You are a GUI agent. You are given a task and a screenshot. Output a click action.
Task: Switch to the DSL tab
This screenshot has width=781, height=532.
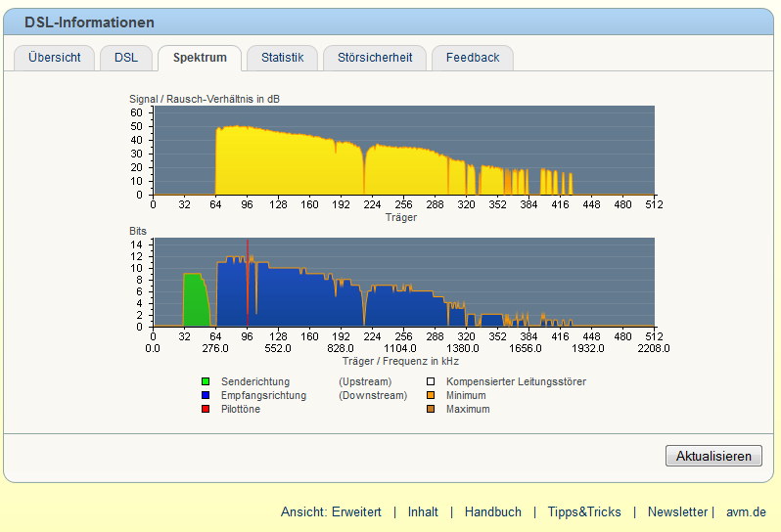[126, 58]
